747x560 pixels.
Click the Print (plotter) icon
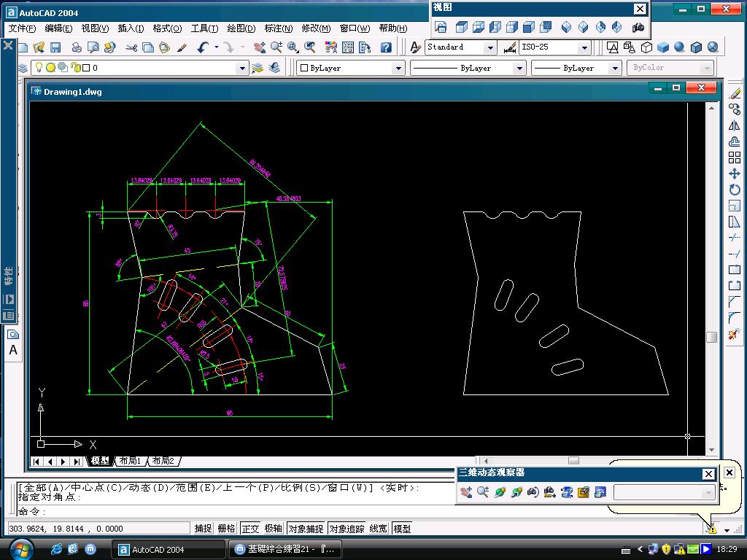[76, 47]
